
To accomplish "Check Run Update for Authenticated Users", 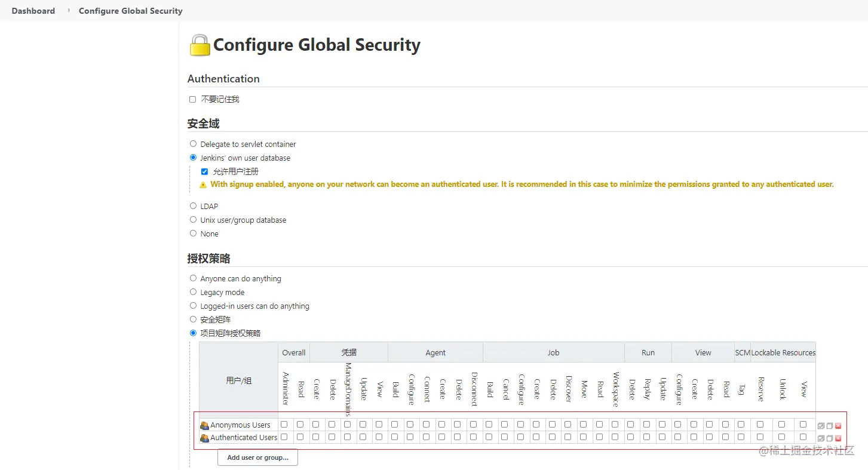I will pos(662,437).
